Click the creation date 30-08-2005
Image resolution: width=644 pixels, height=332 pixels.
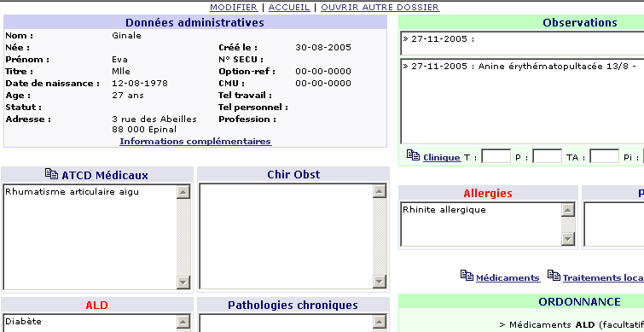(323, 48)
